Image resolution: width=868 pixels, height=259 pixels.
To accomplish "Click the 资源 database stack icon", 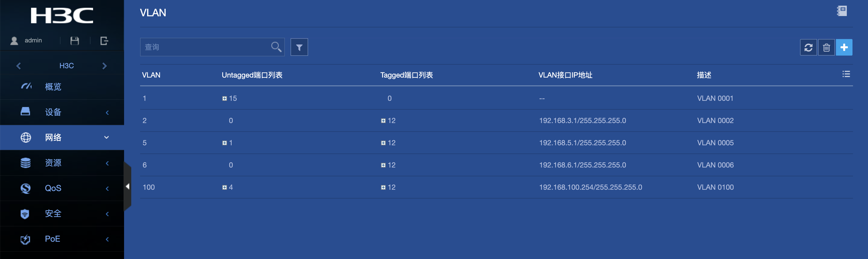I will pos(26,163).
